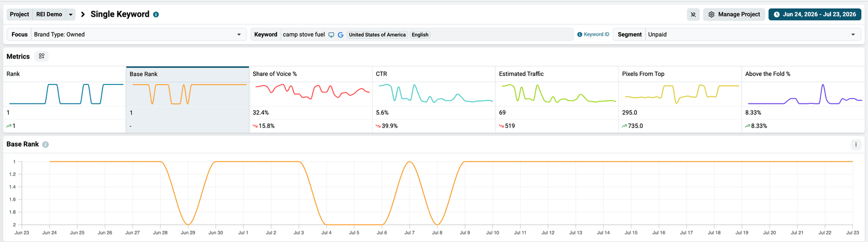Viewport: 868px width, 242px height.
Task: Select the Rank metric card
Action: point(64,100)
